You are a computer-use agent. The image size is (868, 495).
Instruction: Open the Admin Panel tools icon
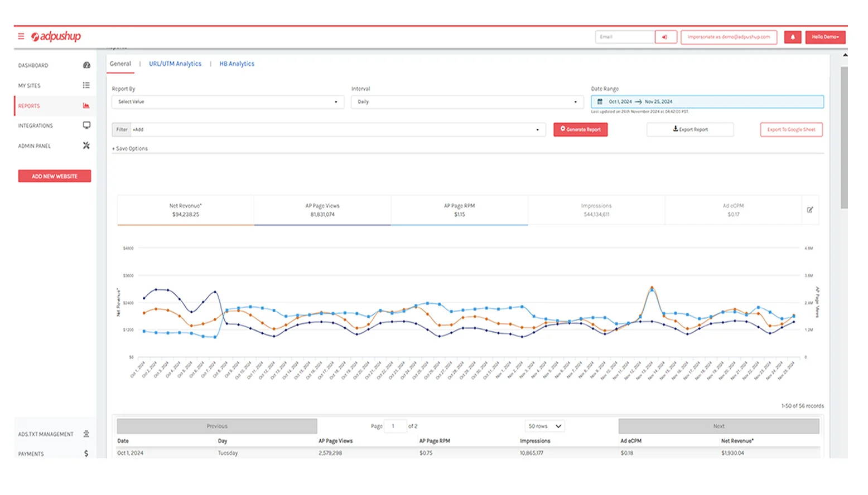coord(86,145)
